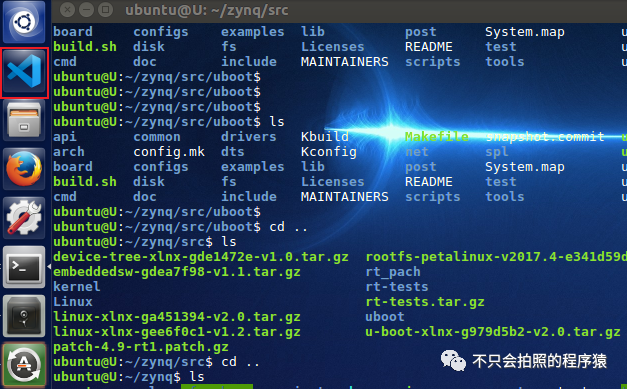Click the arch directory name

tap(69, 152)
